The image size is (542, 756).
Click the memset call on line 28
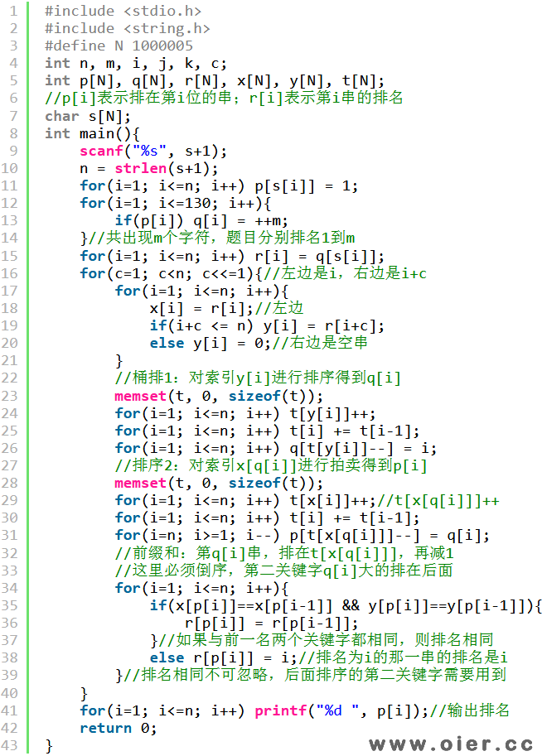tap(219, 483)
